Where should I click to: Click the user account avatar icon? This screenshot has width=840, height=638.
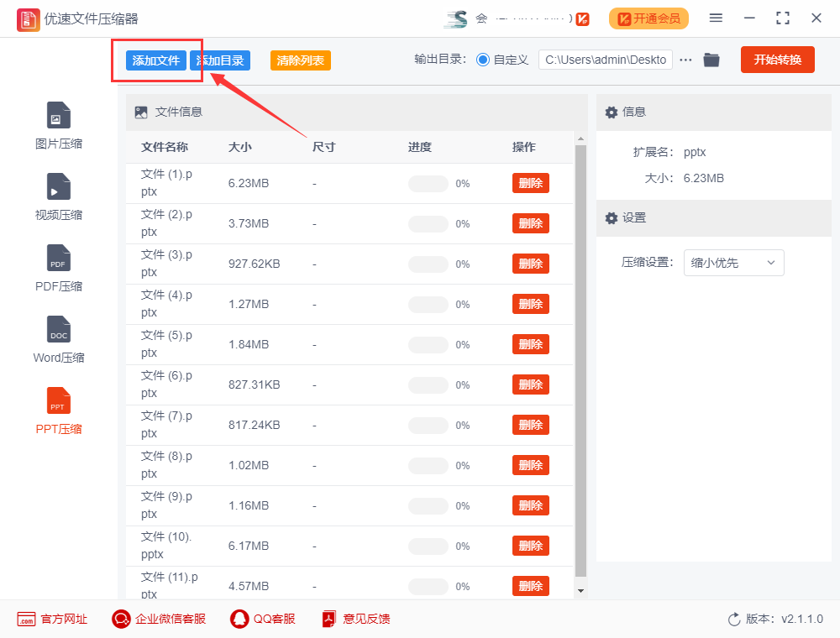(456, 18)
